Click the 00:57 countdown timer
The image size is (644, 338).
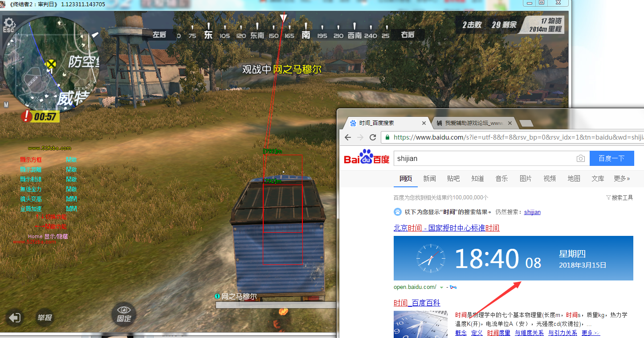point(45,117)
